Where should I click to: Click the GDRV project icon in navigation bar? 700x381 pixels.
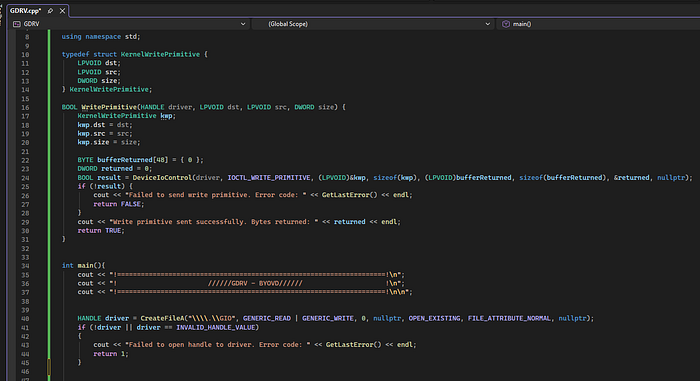[x=17, y=24]
